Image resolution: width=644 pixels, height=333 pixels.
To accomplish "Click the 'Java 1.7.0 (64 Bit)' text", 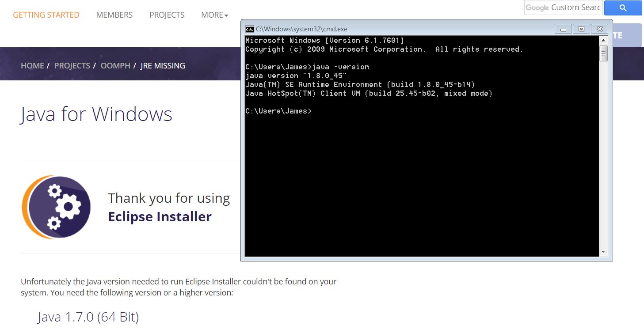I will [x=88, y=317].
